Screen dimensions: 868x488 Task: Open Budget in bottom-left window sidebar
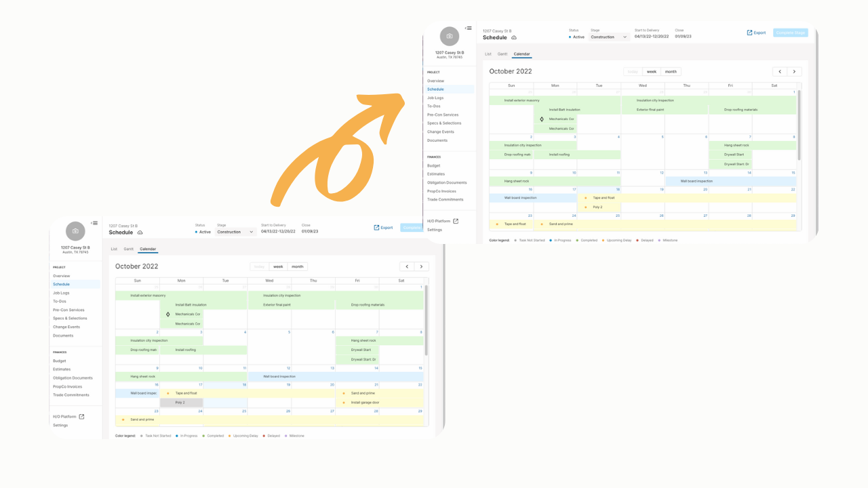click(x=60, y=361)
